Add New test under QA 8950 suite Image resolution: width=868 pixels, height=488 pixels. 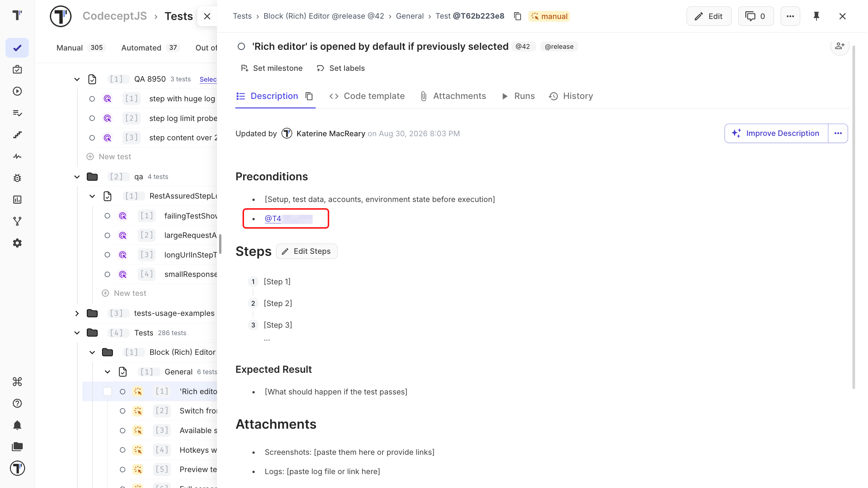pos(109,157)
